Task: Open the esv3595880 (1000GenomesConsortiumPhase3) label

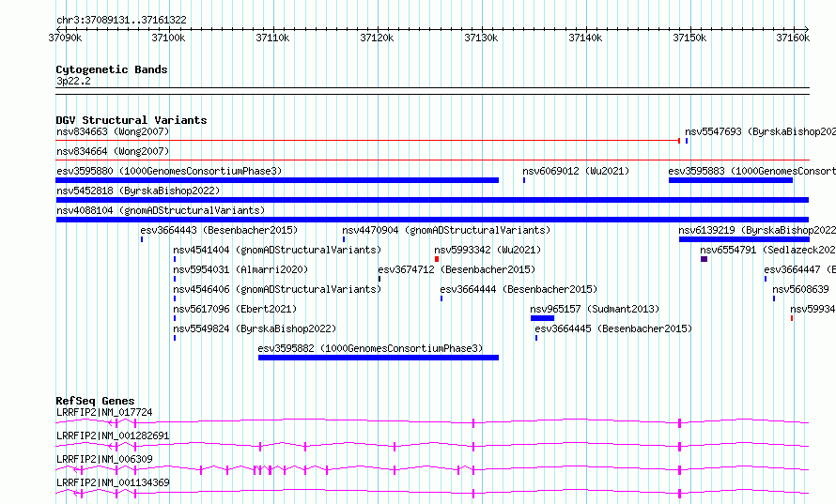Action: pyautogui.click(x=169, y=171)
